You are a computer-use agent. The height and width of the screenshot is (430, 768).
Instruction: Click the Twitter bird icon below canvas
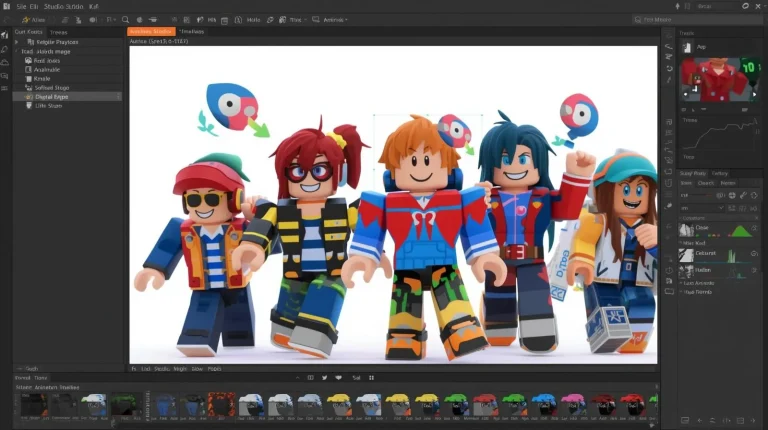point(324,378)
